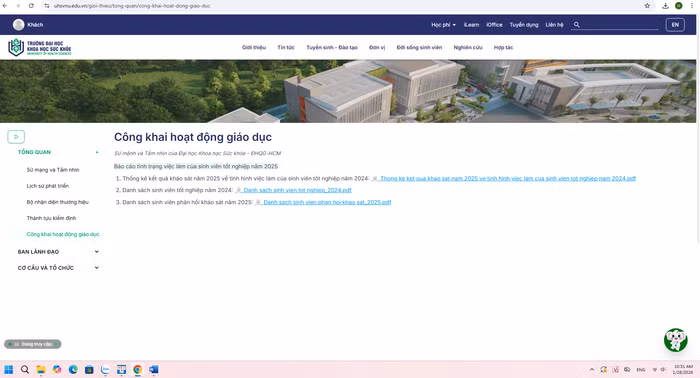Launch Microsoft Edge from the taskbar
Image resolution: width=700 pixels, height=378 pixels.
(x=73, y=370)
